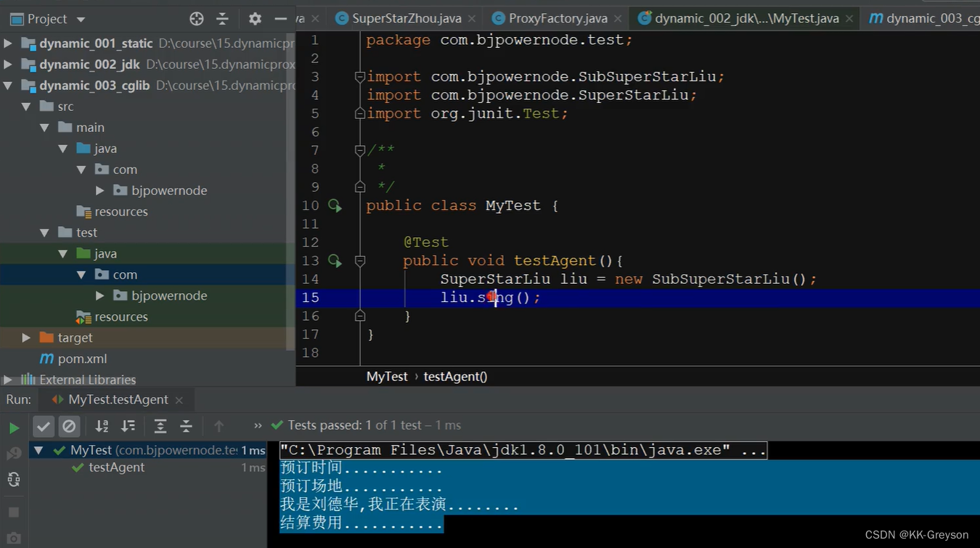Click testAgent() in the breadcrumb bar
This screenshot has height=548, width=980.
[x=455, y=376]
